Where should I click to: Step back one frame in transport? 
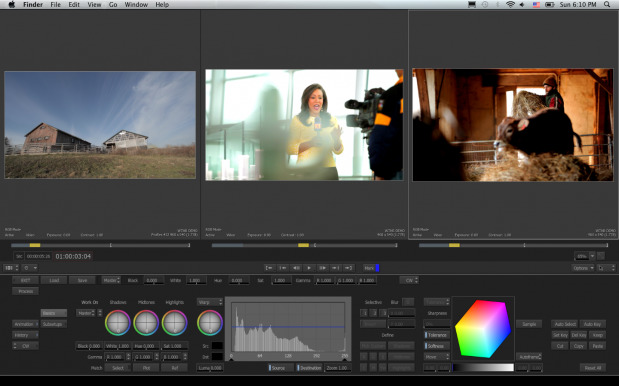pyautogui.click(x=296, y=268)
